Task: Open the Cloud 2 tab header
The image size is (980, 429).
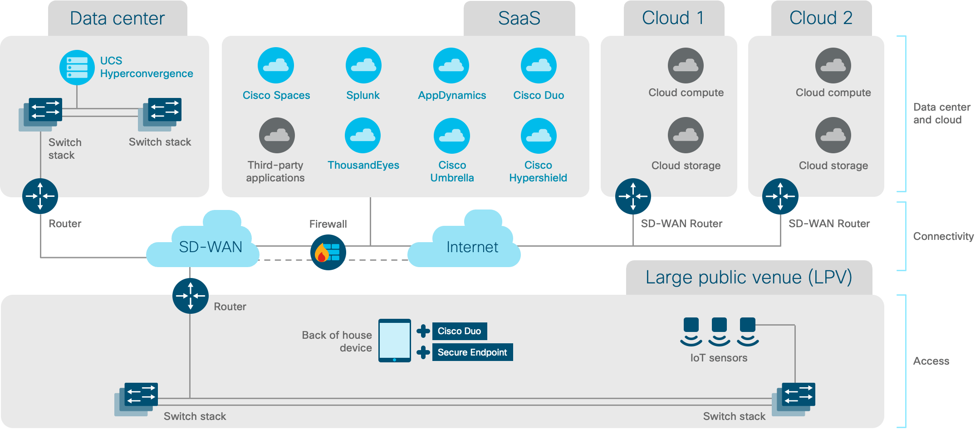Action: click(x=821, y=18)
